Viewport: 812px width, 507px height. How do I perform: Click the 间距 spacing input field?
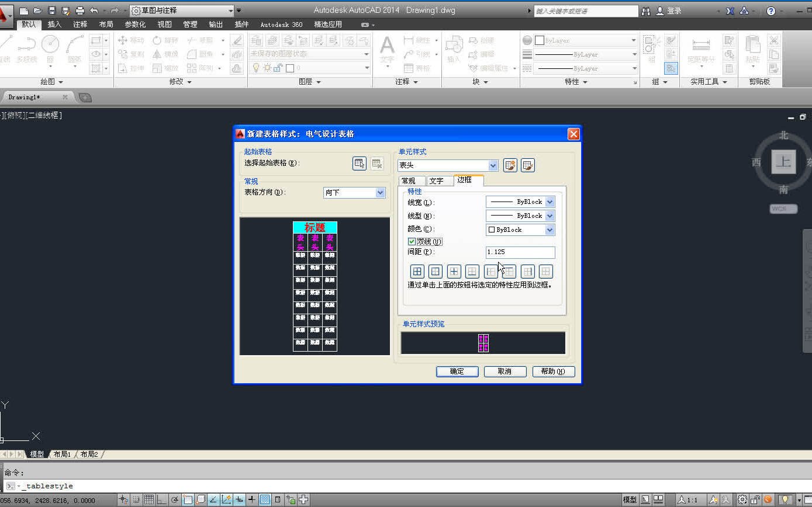click(x=520, y=252)
